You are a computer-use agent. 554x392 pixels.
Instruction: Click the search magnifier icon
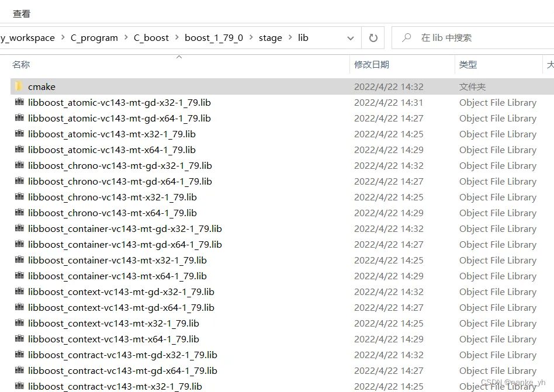[x=406, y=37]
